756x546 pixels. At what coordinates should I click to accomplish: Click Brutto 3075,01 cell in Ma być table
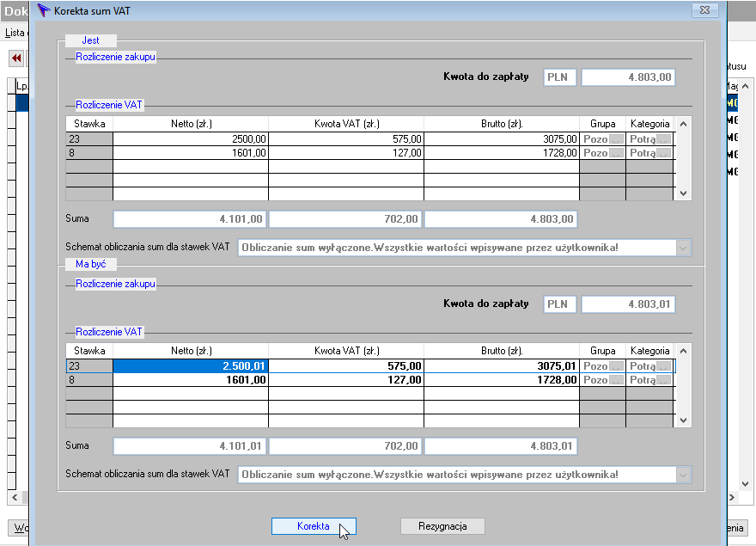(x=502, y=366)
